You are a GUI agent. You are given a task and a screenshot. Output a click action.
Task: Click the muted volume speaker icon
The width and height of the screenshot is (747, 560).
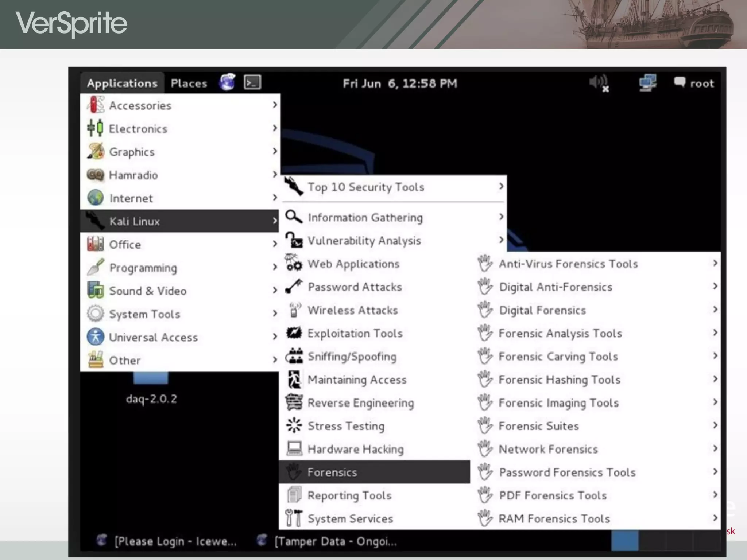pyautogui.click(x=599, y=83)
